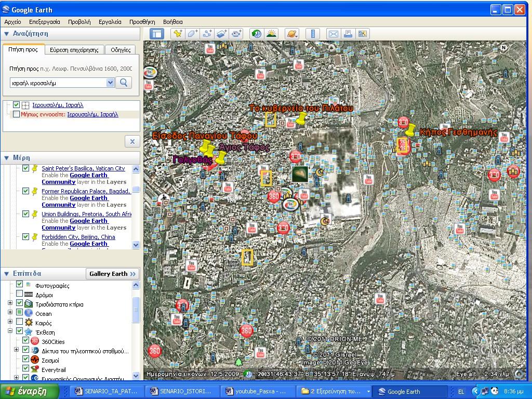Collapse the Επίπεδα panel triangle
Screen dimensions: 532x399
(6, 273)
